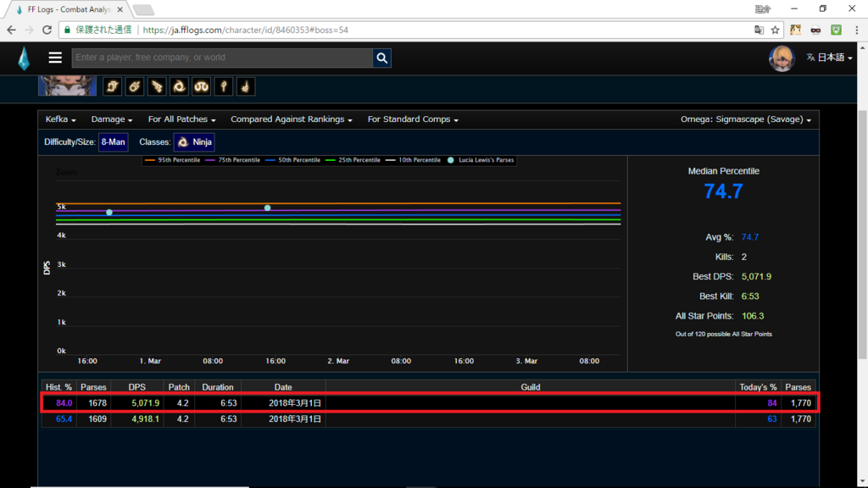This screenshot has height=488, width=868.
Task: Expand the Damage metric dropdown
Action: point(111,119)
